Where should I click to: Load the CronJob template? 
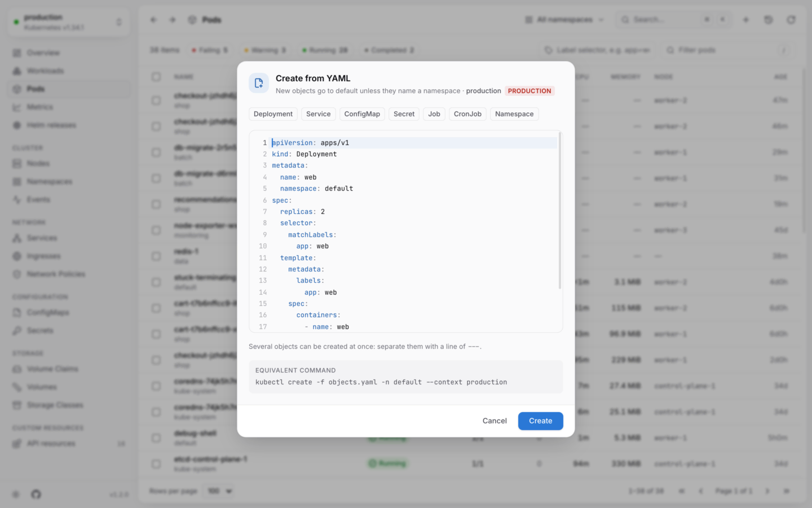[x=467, y=114]
